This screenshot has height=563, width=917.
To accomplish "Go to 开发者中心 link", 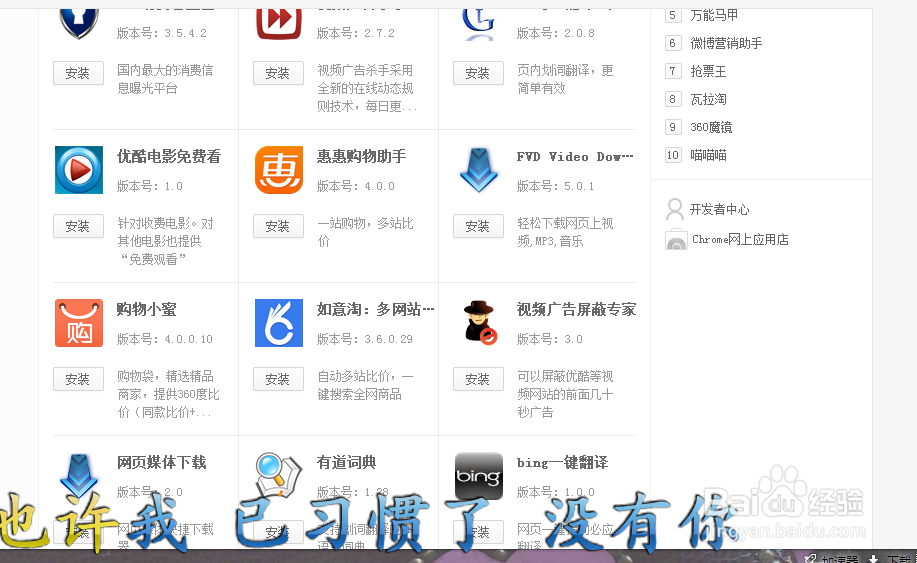I will [x=719, y=209].
